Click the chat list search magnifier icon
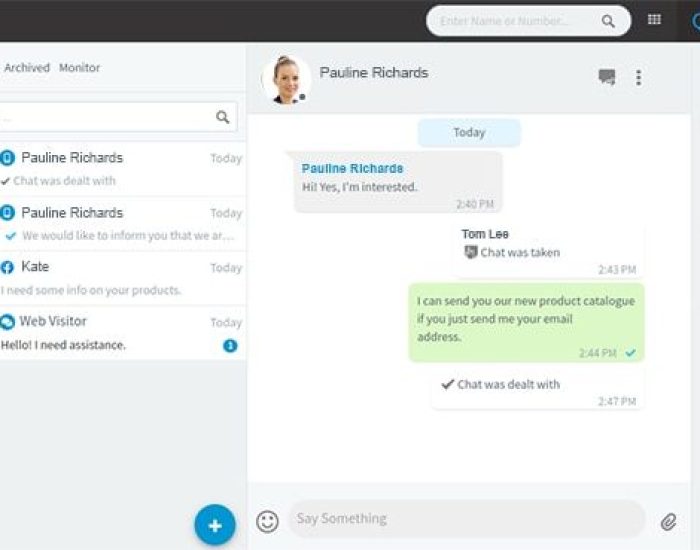Viewport: 700px width, 550px height. coord(222,117)
